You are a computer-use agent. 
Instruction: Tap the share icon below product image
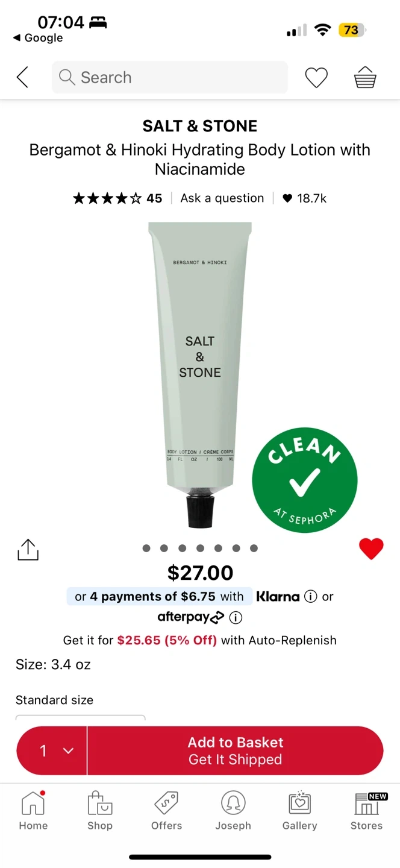(28, 549)
